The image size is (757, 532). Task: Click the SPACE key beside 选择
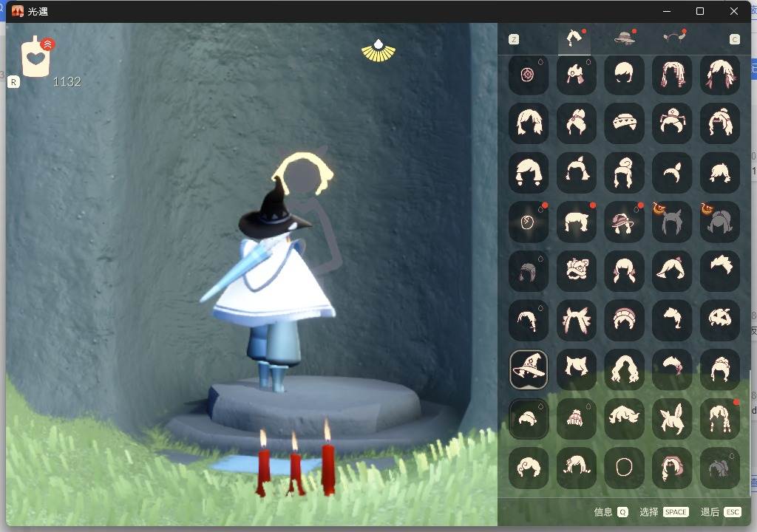click(x=676, y=512)
